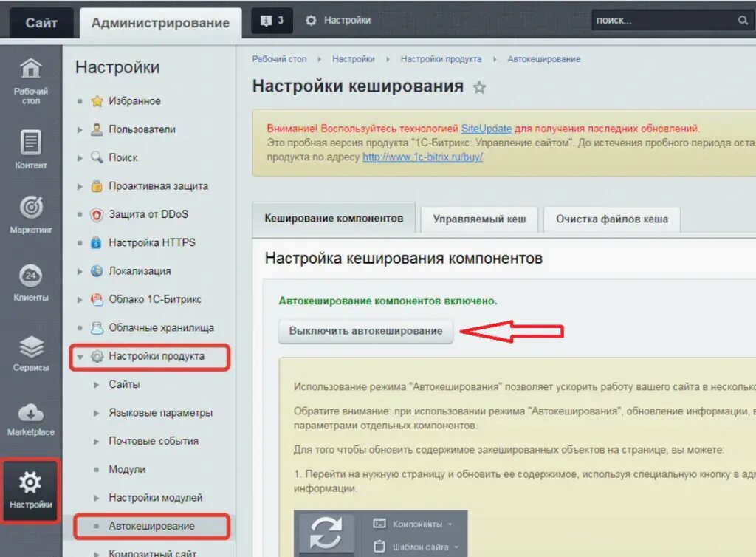Click the Облачные хранилища icon
The image size is (756, 557).
tap(97, 328)
